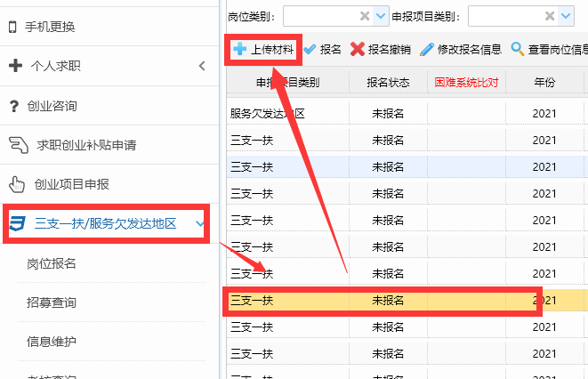
Task: Open the 岗位类别 dropdown arrow
Action: 382,16
